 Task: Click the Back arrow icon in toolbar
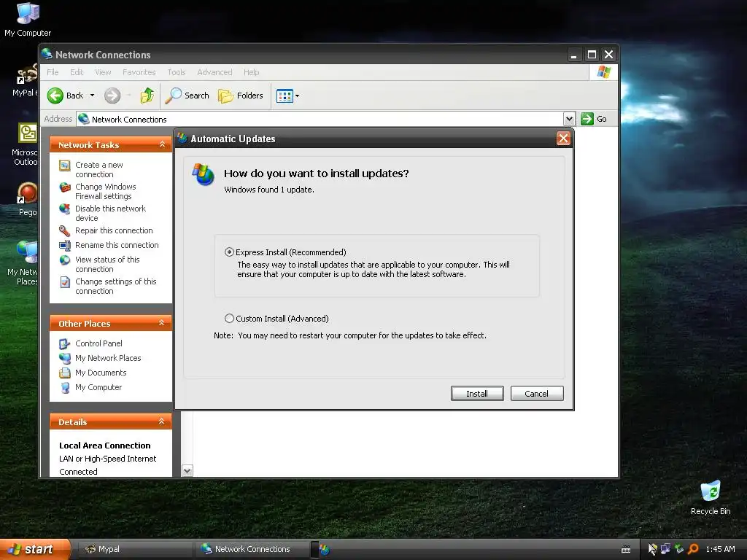(55, 96)
